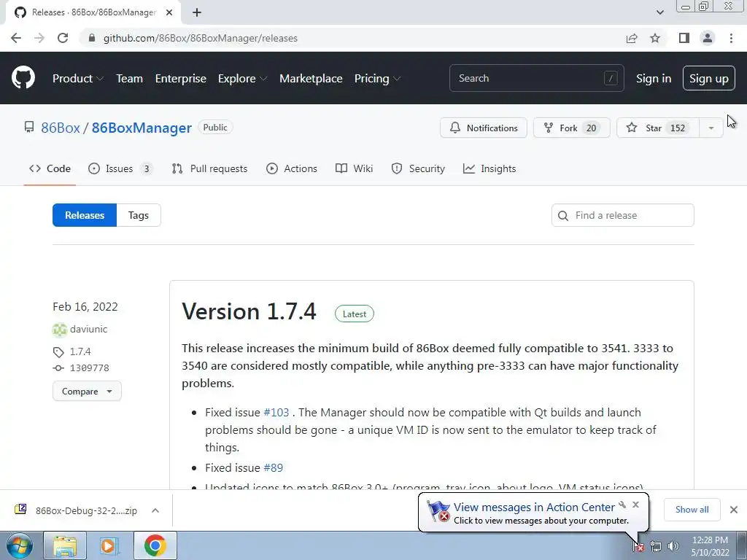Open Chrome three-dot menu
The height and width of the screenshot is (560, 747).
pos(731,38)
